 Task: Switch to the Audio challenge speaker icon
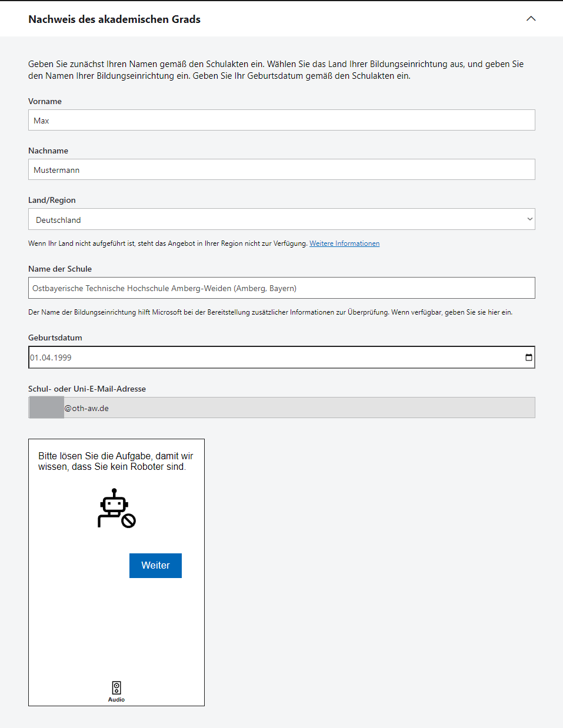coord(116,687)
